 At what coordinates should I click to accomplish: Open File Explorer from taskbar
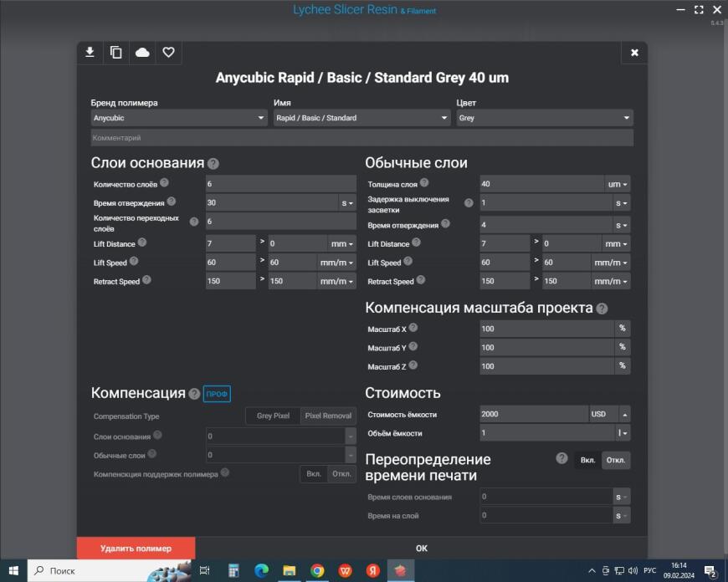coord(290,570)
